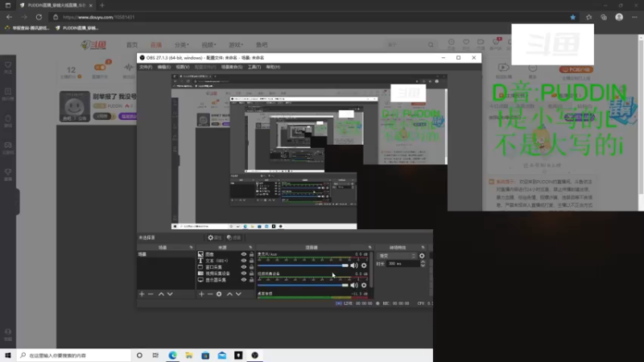644x362 pixels.
Task: Lock the 图像 source
Action: tap(251, 254)
